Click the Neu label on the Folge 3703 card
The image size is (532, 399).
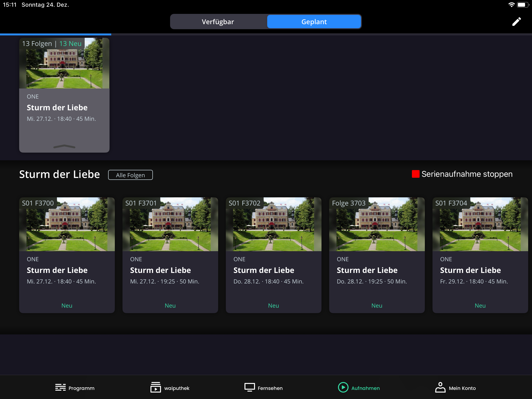(377, 305)
